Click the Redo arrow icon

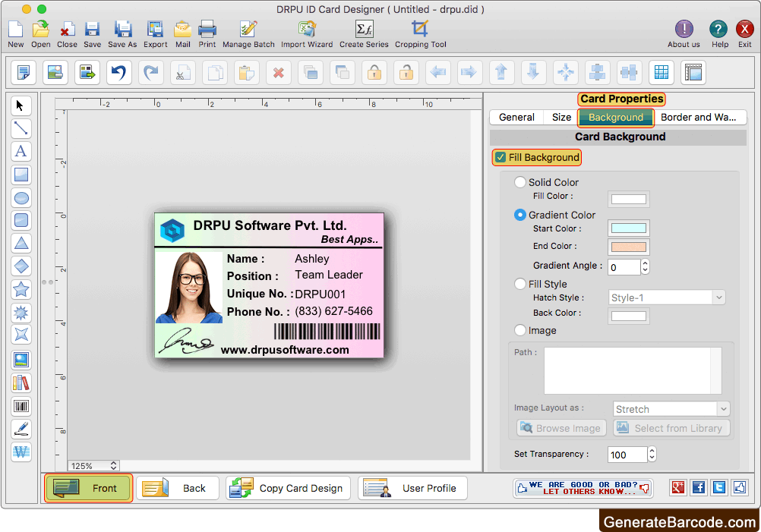(151, 73)
